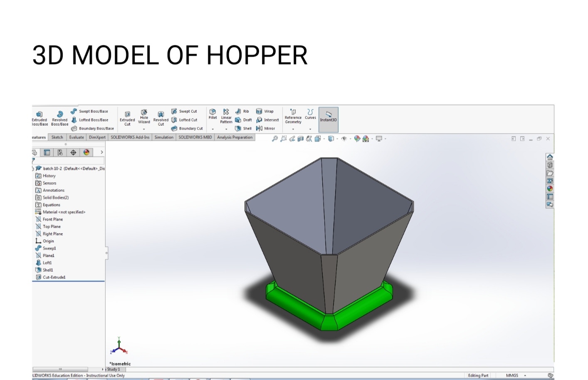This screenshot has height=380, width=588.
Task: Expand the Linear Pattern dropdown arrow
Action: tap(226, 129)
